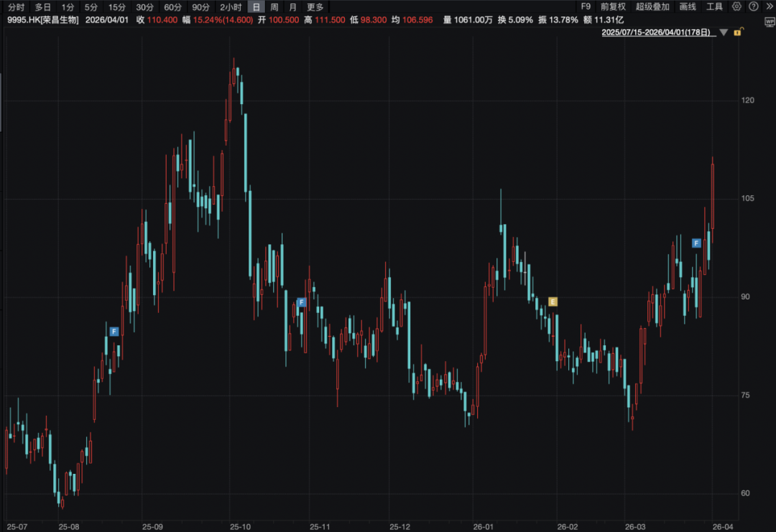776x532 pixels.
Task: Select the 分时 intraday tab
Action: pyautogui.click(x=16, y=7)
